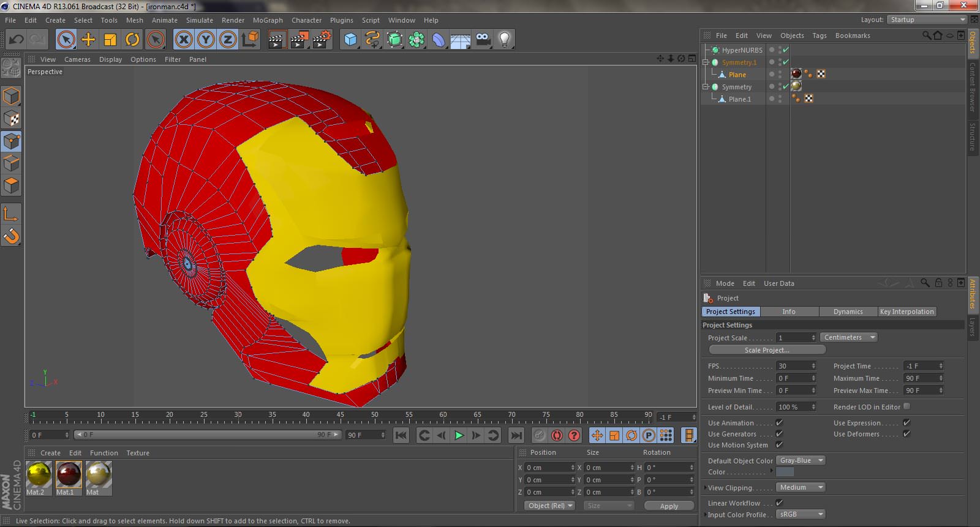Collapse the Symmetry.1 tree node

706,62
